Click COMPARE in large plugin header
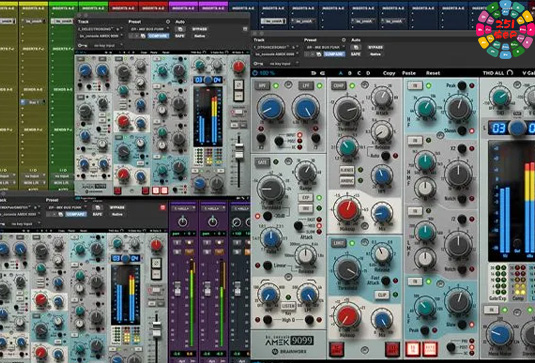 (334, 54)
